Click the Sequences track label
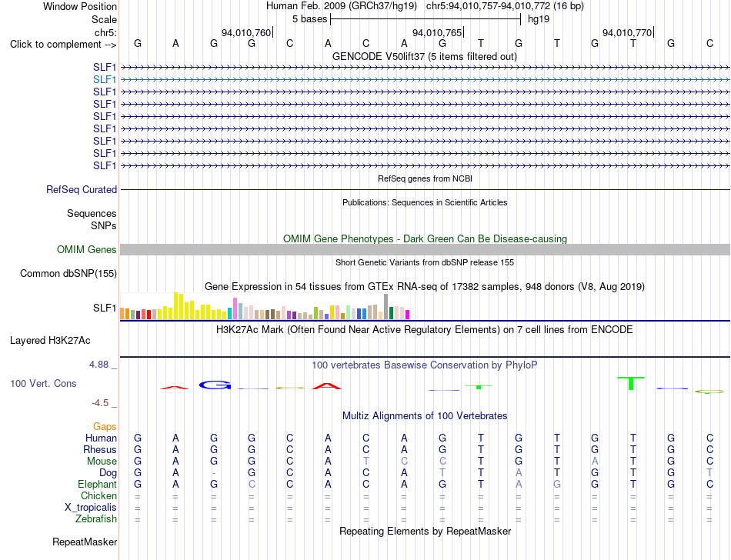 point(92,213)
